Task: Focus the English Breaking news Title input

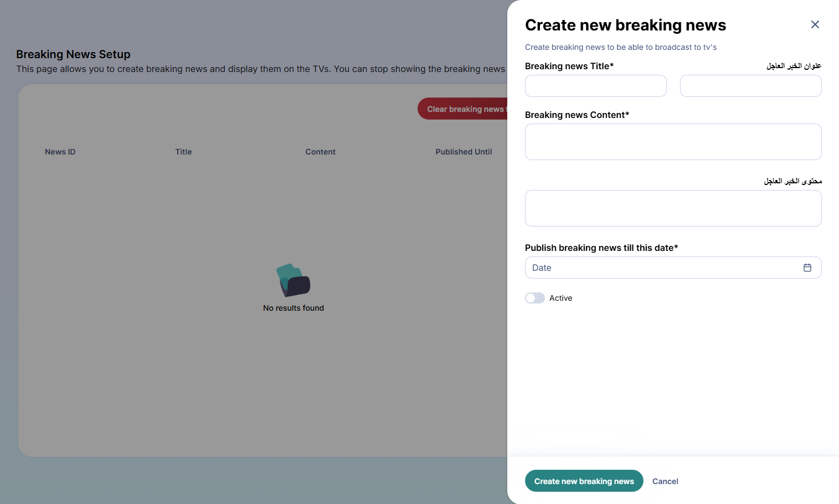Action: (595, 86)
